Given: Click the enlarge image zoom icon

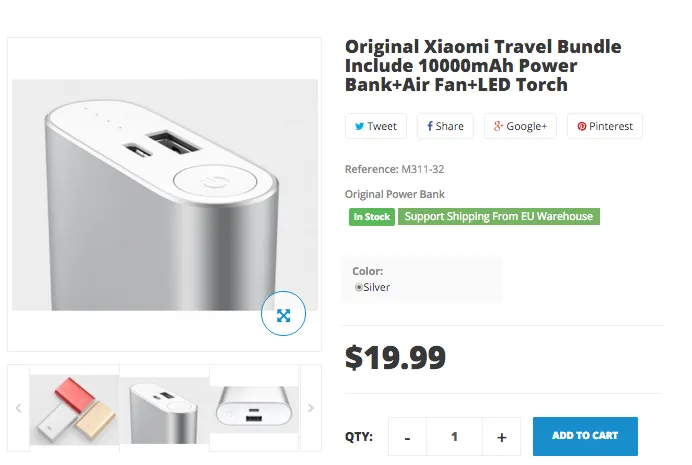Looking at the screenshot, I should pos(283,315).
